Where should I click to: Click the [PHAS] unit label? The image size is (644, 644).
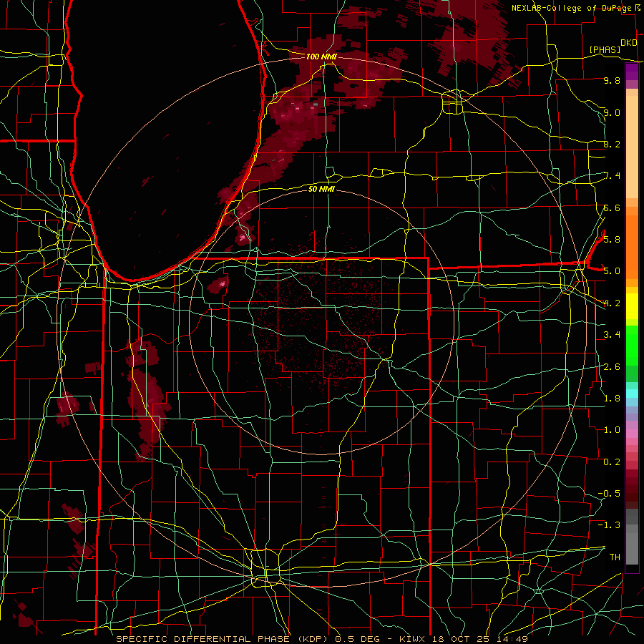tap(605, 49)
